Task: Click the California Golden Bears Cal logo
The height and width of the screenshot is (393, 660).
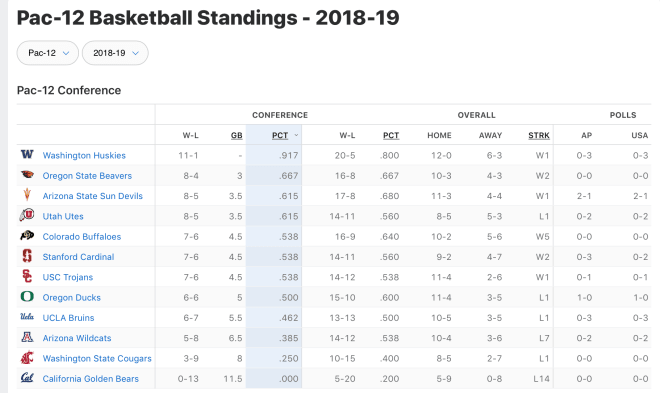Action: (27, 377)
